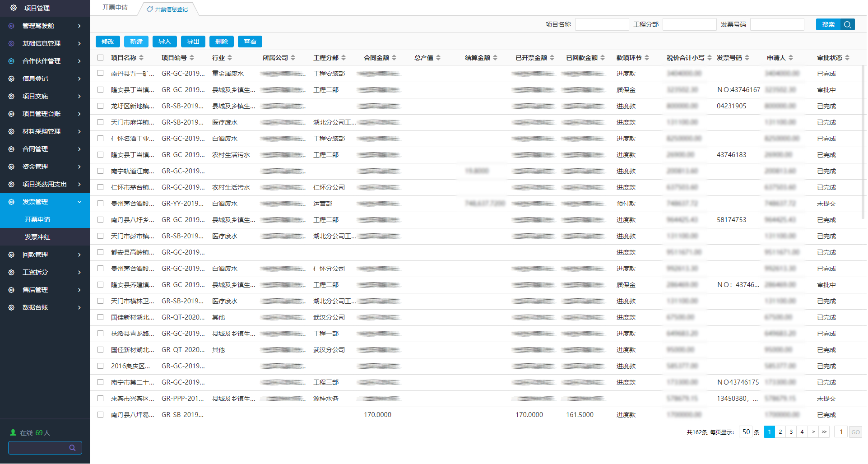Check the box for 南丹县五一矿 row
Screen dimensions: 868x464
[x=101, y=73]
